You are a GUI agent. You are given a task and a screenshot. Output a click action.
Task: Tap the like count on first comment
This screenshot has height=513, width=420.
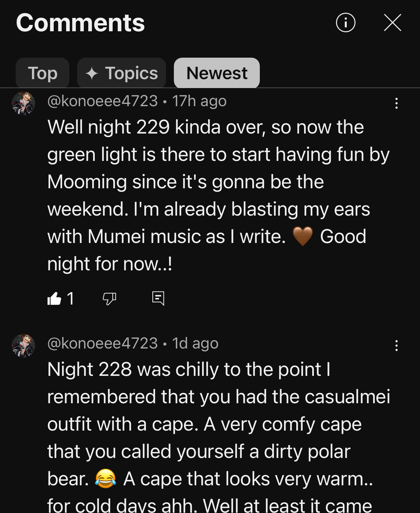(x=70, y=298)
